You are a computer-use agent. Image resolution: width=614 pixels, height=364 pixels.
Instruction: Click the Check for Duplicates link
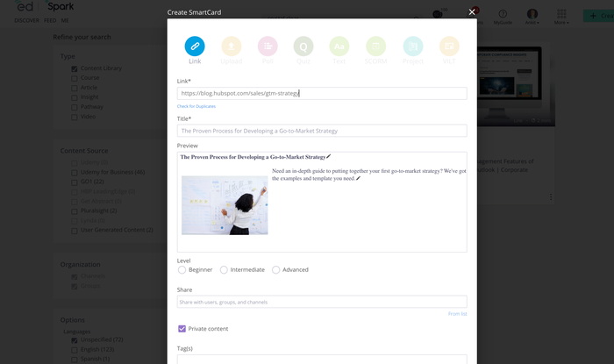click(196, 106)
